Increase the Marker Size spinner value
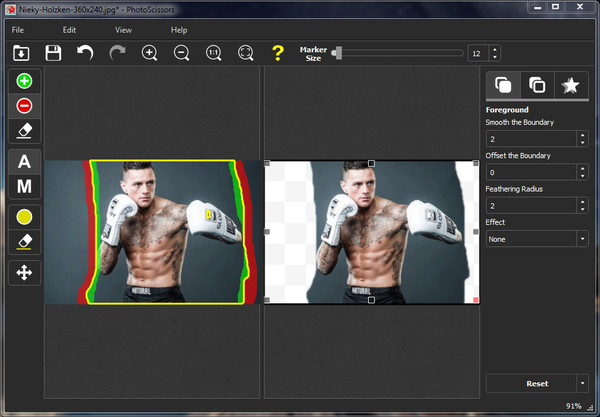 495,49
